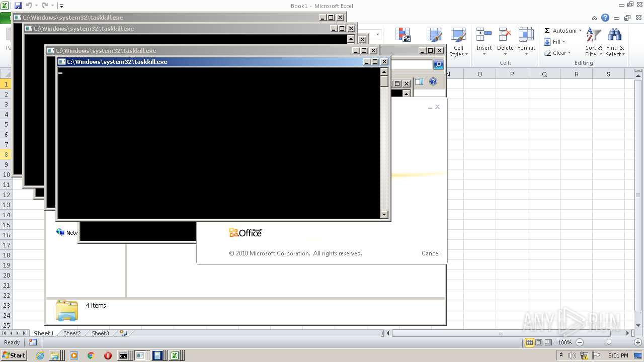Toggle the Explorer preview pane icon
The image size is (644, 362).
click(419, 82)
